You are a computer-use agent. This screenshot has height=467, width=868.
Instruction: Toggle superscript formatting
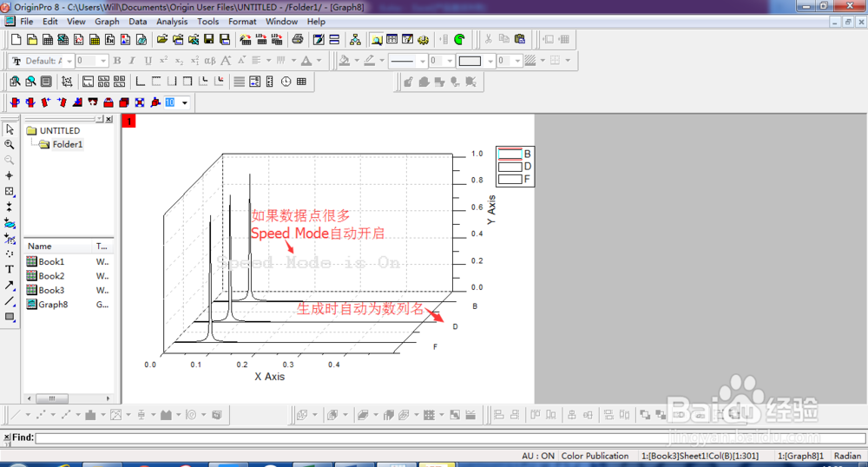tap(163, 60)
